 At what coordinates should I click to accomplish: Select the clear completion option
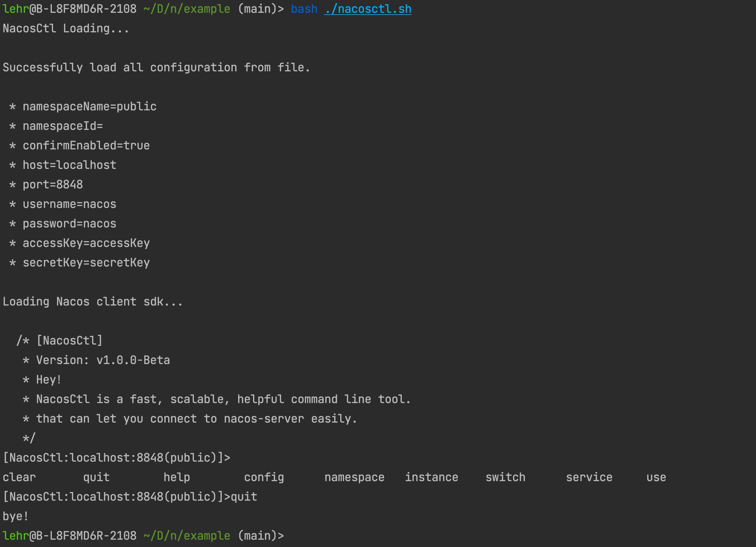pos(19,477)
